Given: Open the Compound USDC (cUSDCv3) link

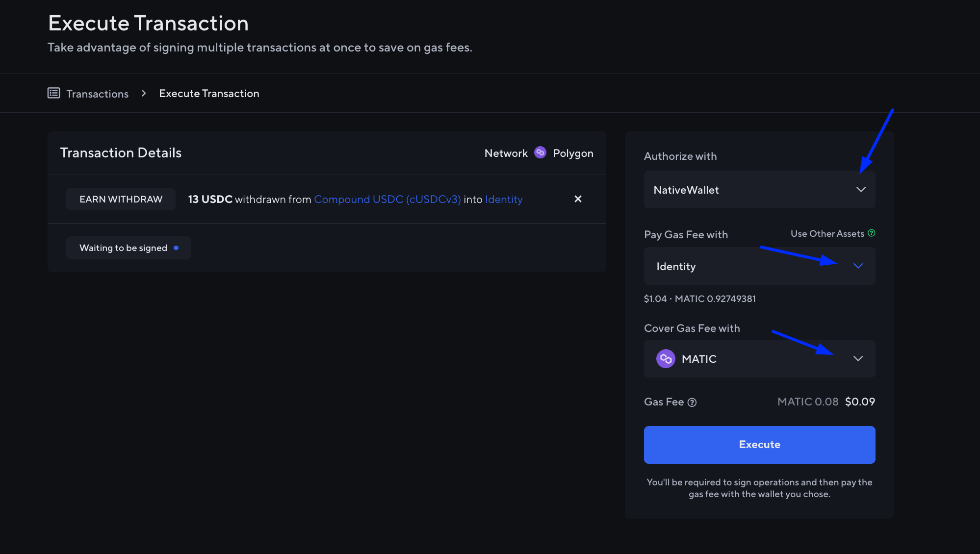Looking at the screenshot, I should point(387,199).
